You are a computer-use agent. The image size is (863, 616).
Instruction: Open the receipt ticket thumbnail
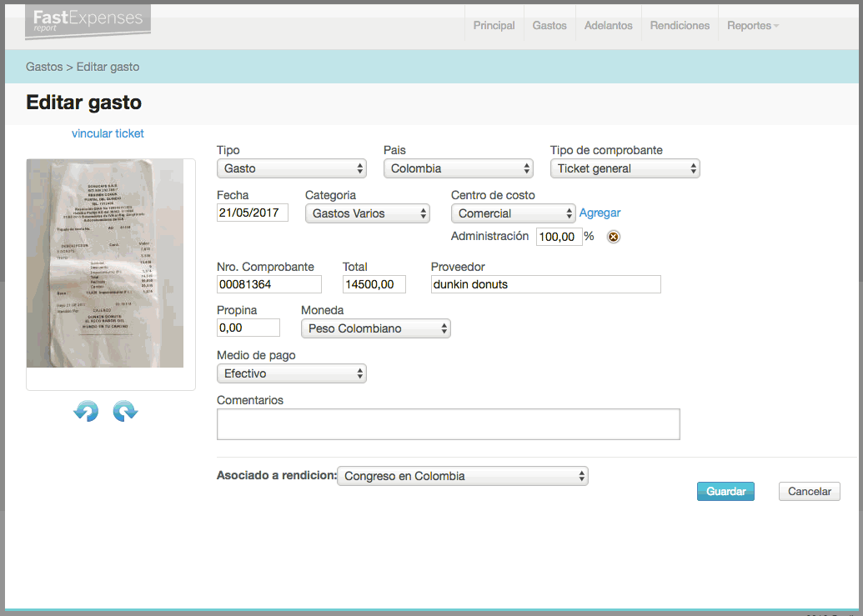[105, 263]
